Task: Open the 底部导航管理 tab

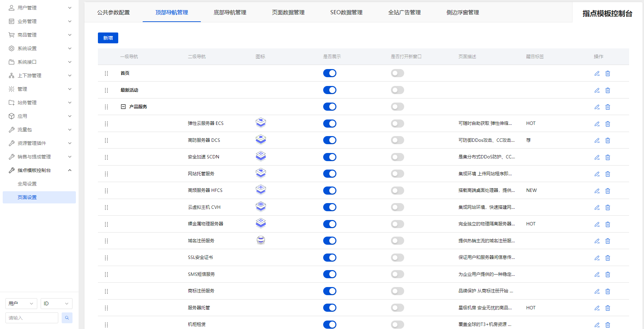Action: [230, 13]
